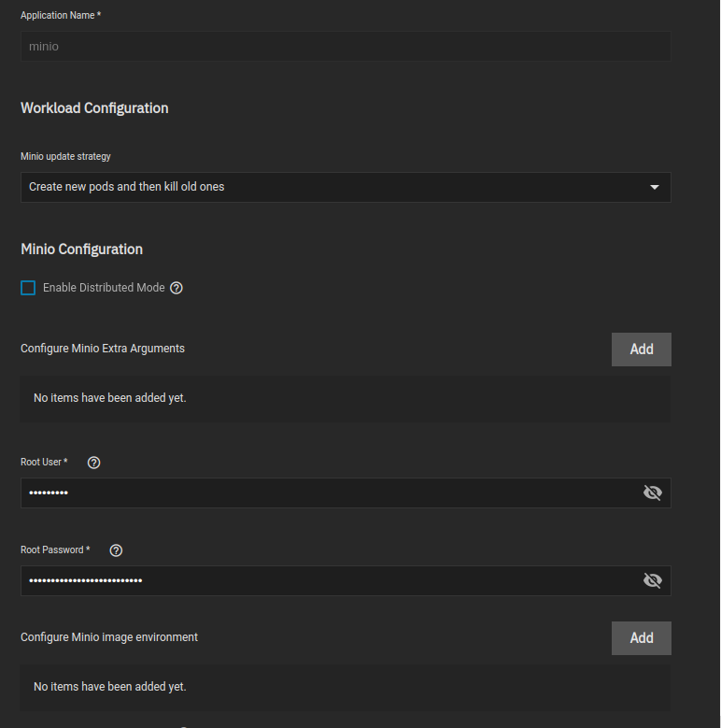The width and height of the screenshot is (721, 728).
Task: Select the Minio Configuration heading
Action: pos(81,250)
